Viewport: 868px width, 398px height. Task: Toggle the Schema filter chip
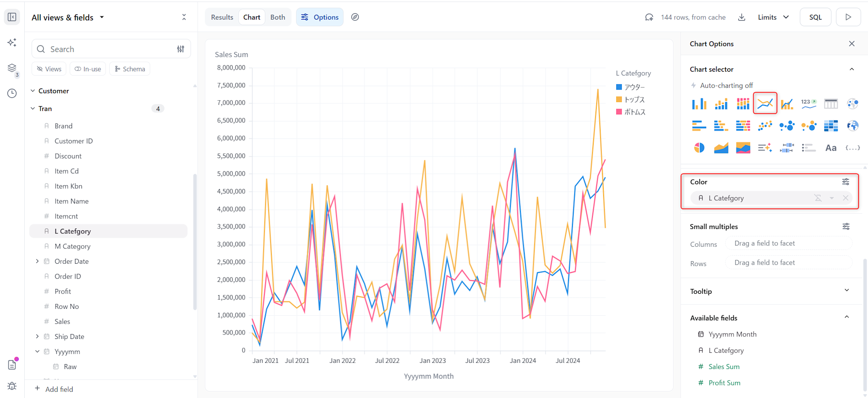point(130,69)
